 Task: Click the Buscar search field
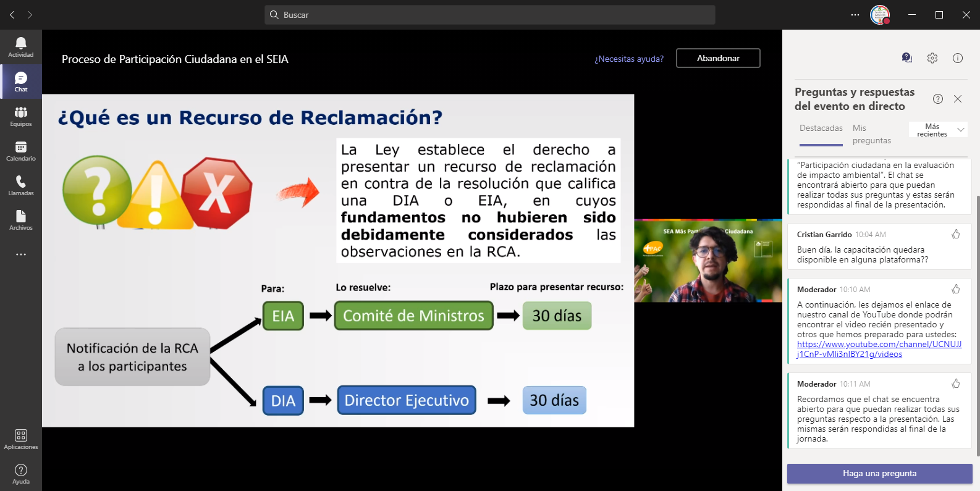point(489,15)
